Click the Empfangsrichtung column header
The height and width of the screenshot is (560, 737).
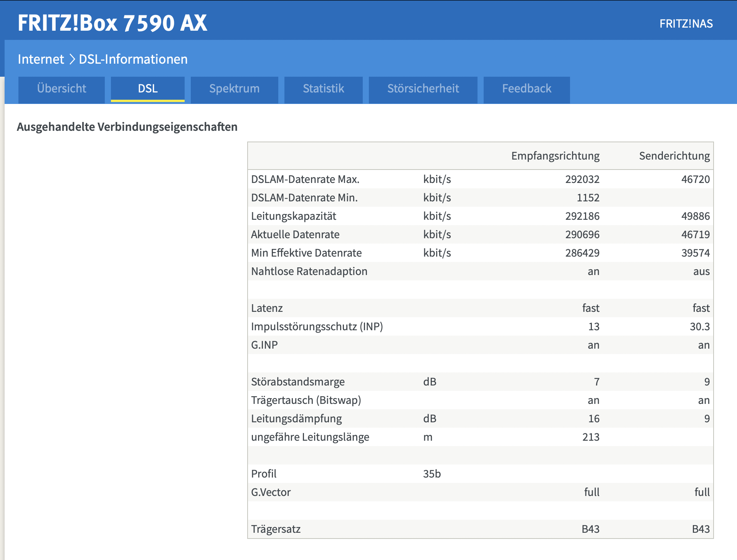pos(555,156)
